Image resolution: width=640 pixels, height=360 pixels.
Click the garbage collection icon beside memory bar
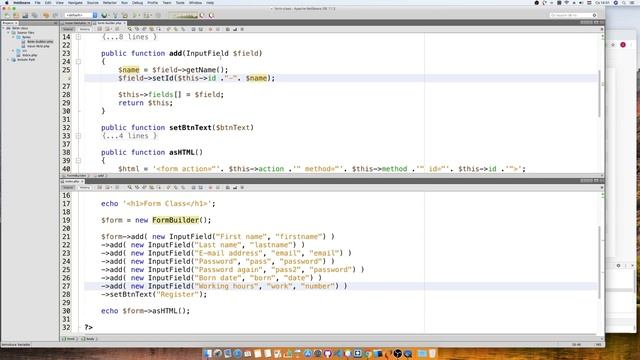point(202,16)
